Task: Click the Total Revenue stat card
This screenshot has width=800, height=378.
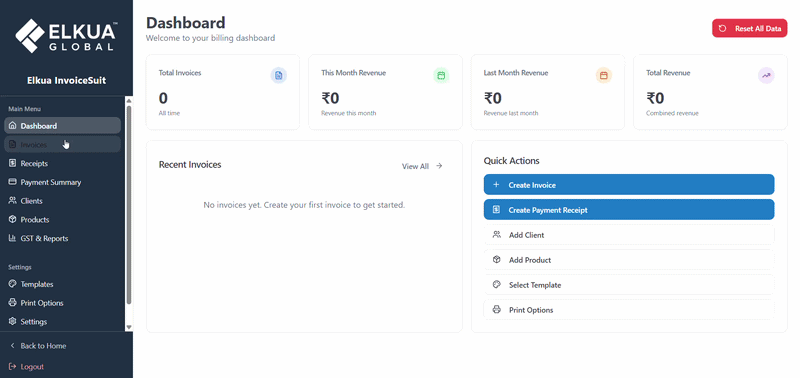Action: [x=710, y=92]
